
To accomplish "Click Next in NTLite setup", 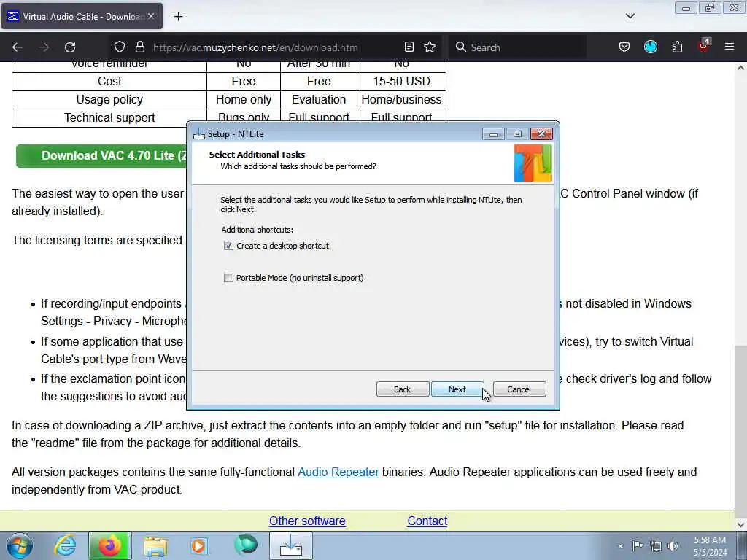I will coord(457,389).
